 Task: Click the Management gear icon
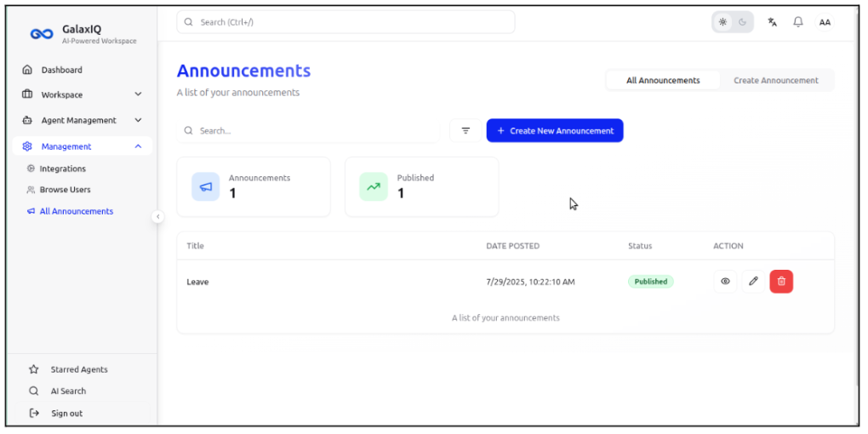coord(27,146)
